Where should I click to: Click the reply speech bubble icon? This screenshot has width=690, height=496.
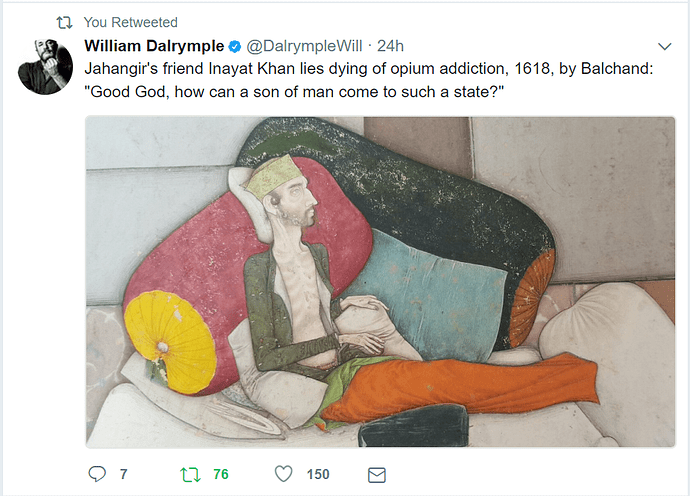97,474
